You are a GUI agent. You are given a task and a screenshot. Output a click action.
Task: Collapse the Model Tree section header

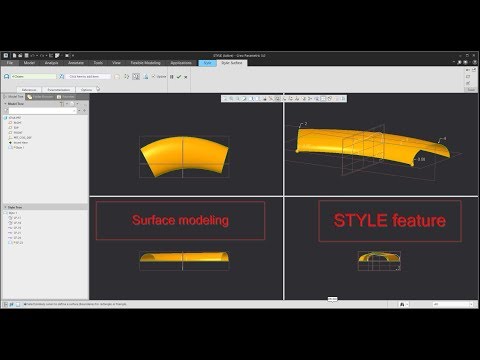5,104
